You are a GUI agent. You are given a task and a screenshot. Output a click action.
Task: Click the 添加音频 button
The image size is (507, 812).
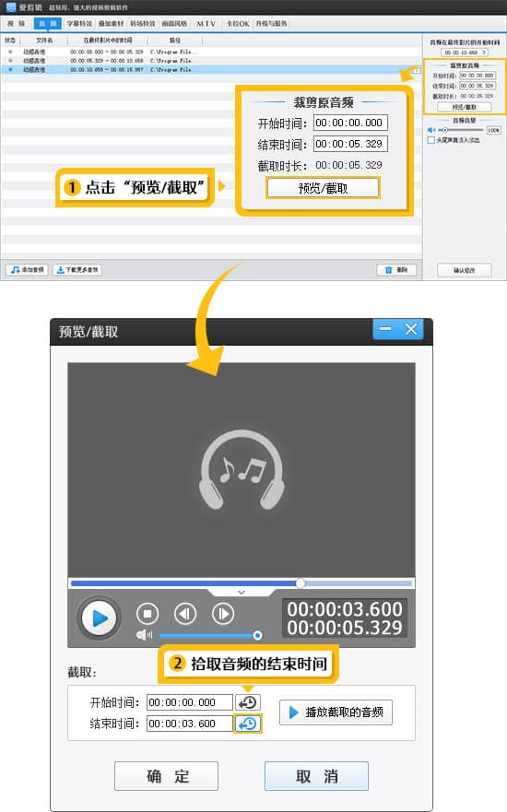pyautogui.click(x=28, y=270)
